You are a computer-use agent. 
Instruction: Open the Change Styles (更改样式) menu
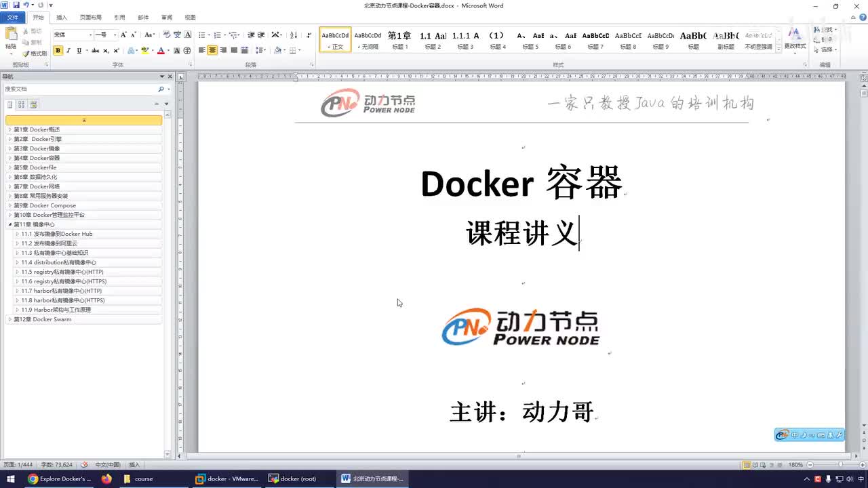[x=795, y=39]
